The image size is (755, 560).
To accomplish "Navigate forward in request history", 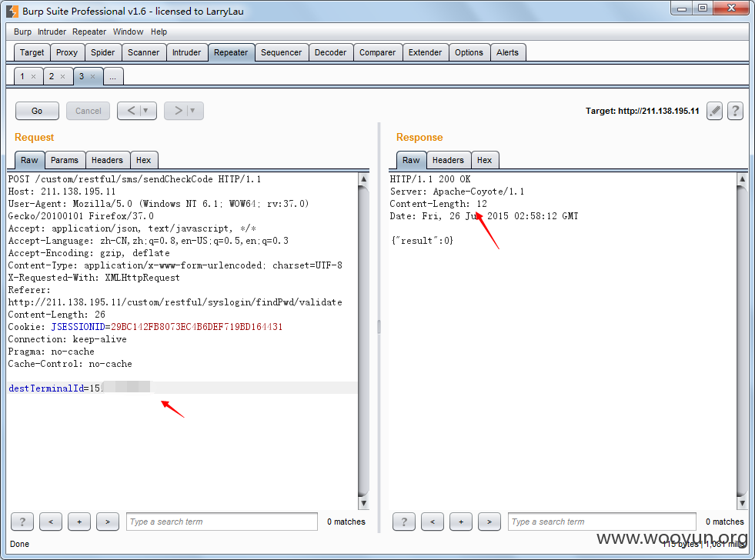I will (178, 111).
